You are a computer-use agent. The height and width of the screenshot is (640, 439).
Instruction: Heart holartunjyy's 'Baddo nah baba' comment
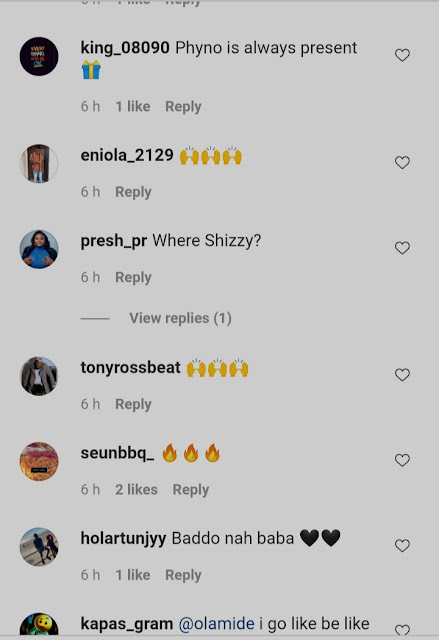click(402, 545)
